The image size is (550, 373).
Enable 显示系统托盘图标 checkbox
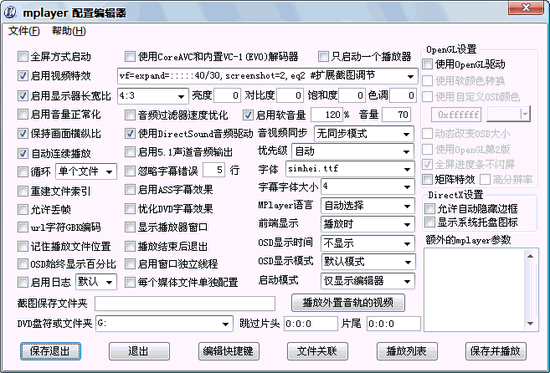click(429, 222)
